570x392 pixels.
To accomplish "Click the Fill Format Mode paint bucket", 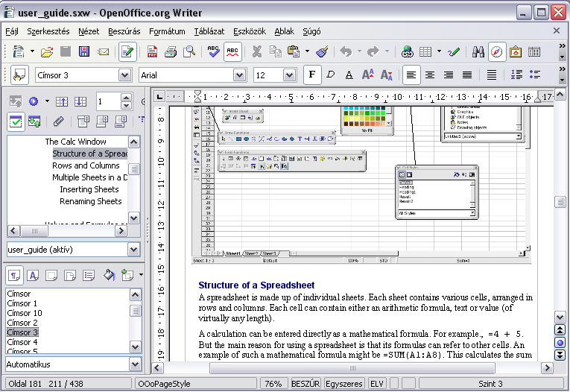I will click(109, 275).
